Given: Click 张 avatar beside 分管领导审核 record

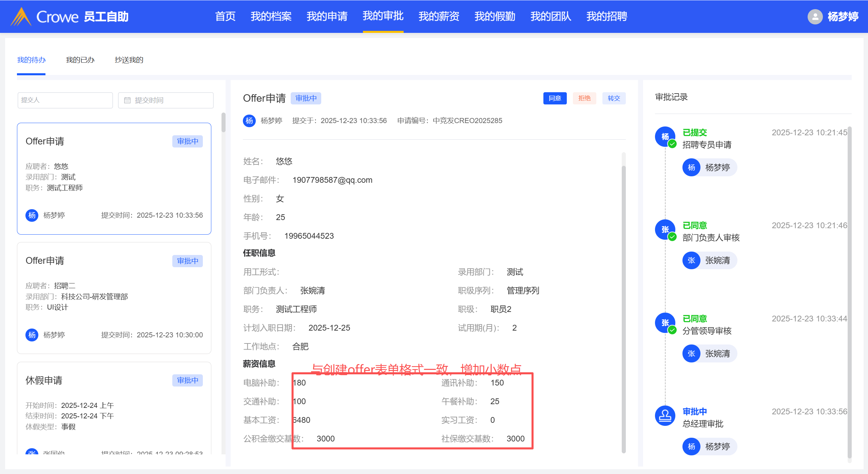Looking at the screenshot, I should [665, 323].
